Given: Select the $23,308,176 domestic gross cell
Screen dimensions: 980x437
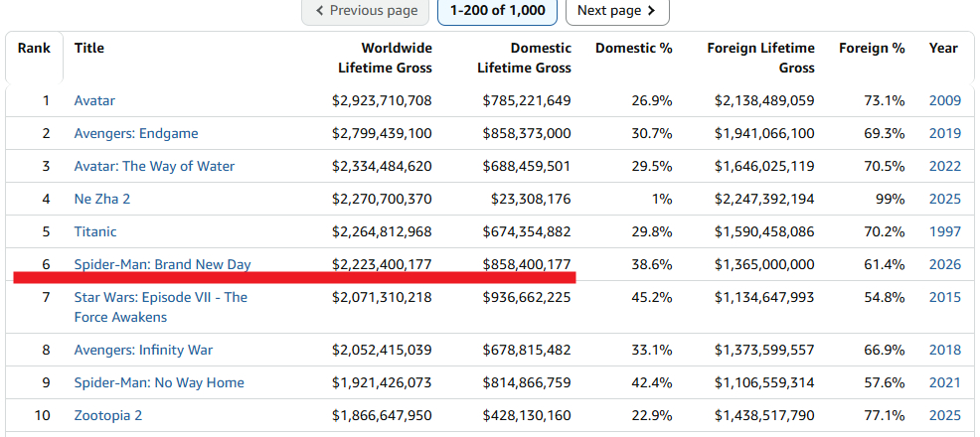Looking at the screenshot, I should pyautogui.click(x=532, y=200).
